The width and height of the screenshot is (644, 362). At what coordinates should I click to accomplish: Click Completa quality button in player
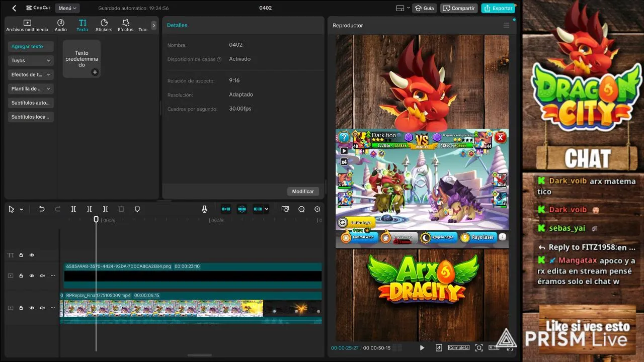(459, 347)
